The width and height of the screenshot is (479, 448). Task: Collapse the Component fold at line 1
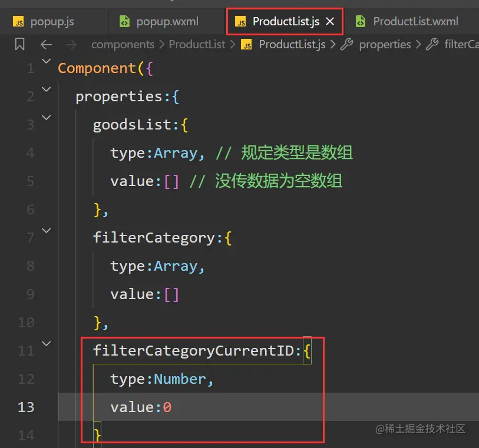coord(46,61)
